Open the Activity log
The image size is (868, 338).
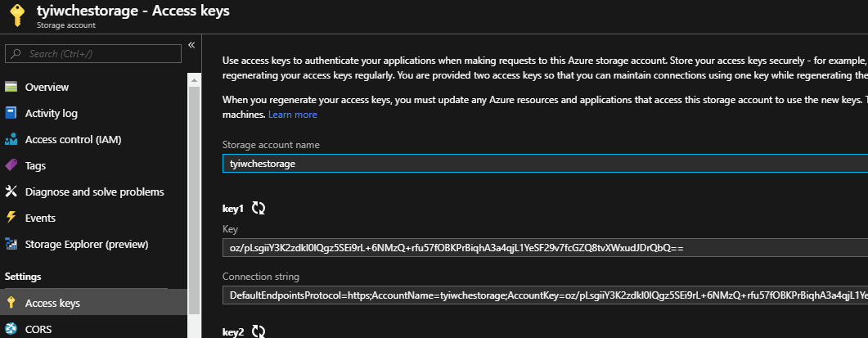click(51, 113)
